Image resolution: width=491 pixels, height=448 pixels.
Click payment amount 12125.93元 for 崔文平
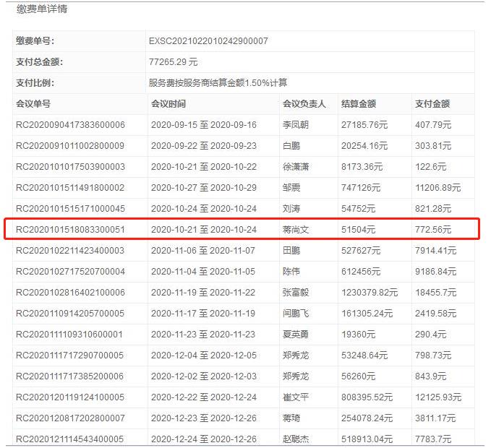pyautogui.click(x=437, y=397)
